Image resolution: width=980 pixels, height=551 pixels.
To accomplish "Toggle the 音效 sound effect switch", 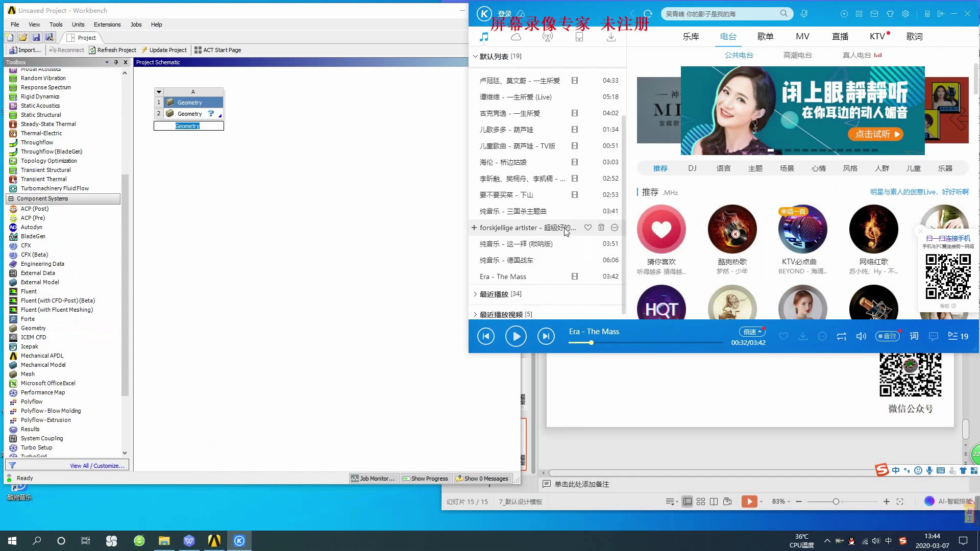I will pyautogui.click(x=887, y=336).
